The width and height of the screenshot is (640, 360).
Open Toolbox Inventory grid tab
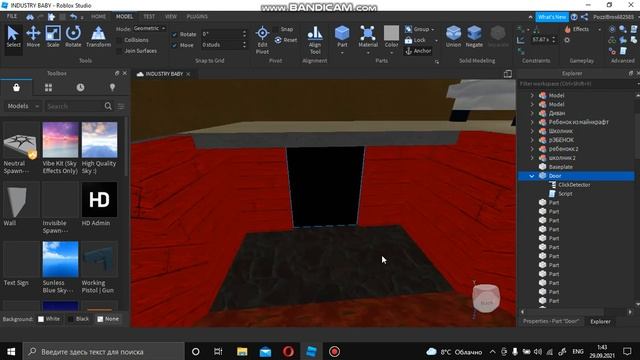click(48, 87)
